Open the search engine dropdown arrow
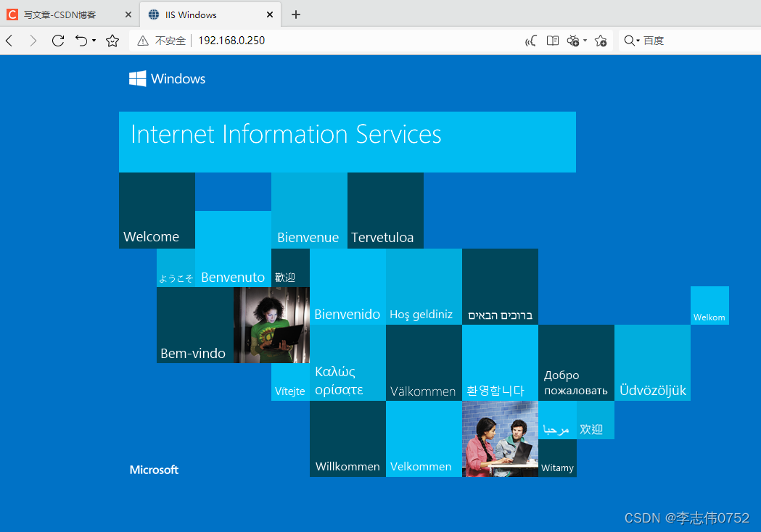The height and width of the screenshot is (532, 761). 638,41
